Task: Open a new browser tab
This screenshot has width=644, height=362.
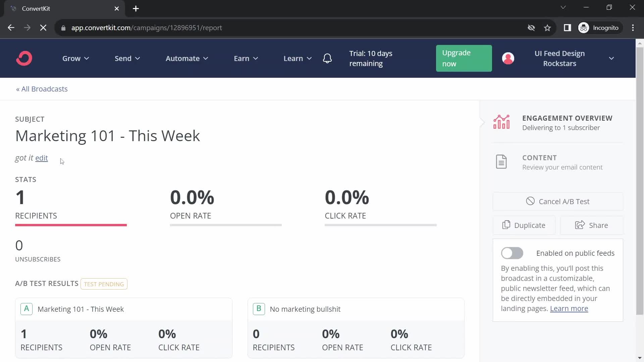Action: point(136,9)
